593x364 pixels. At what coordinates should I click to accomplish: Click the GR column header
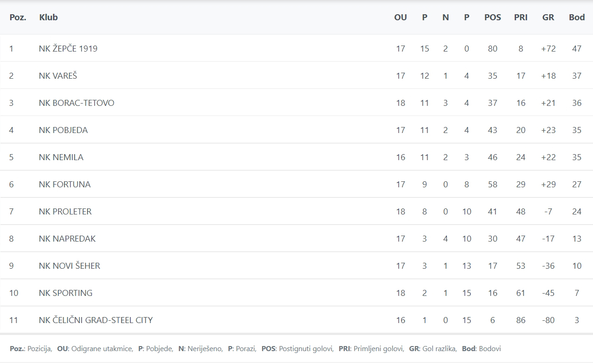pyautogui.click(x=548, y=17)
